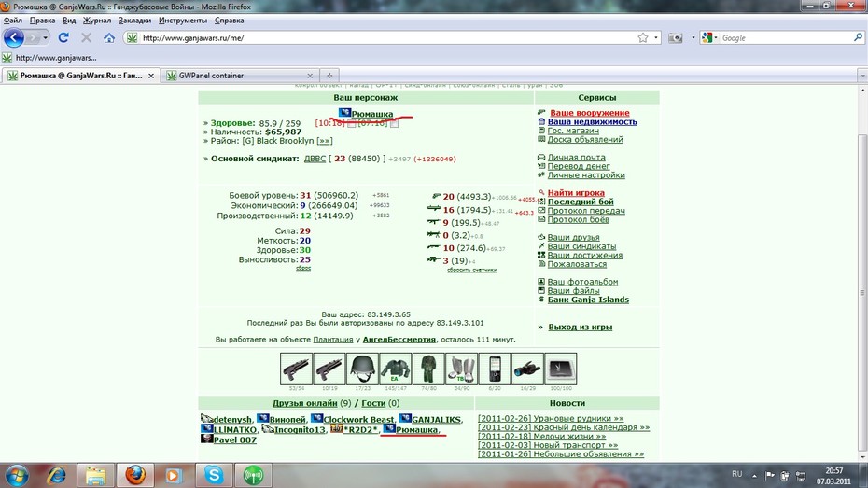Image resolution: width=868 pixels, height=488 pixels.
Task: Open the Журнал menu
Action: [x=97, y=21]
